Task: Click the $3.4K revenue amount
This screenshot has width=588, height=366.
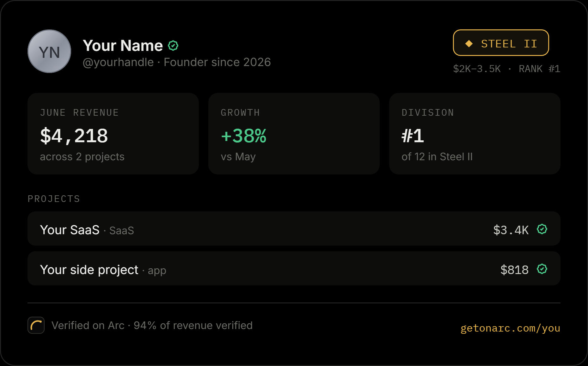Action: click(511, 230)
